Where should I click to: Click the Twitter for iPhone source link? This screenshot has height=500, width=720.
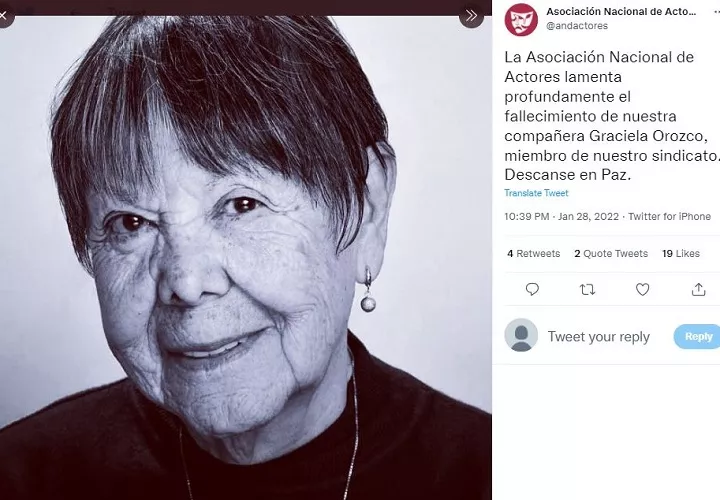[x=669, y=216]
